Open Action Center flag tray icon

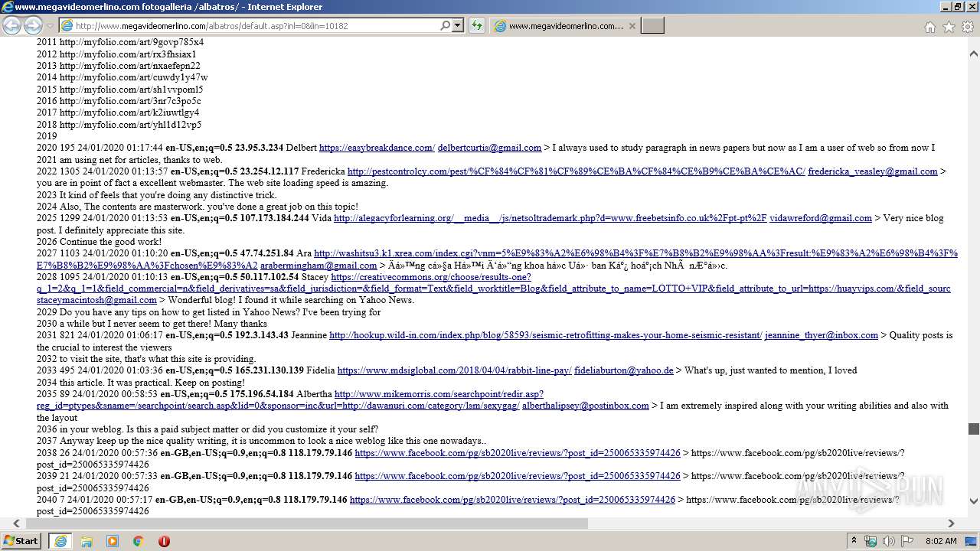point(907,541)
